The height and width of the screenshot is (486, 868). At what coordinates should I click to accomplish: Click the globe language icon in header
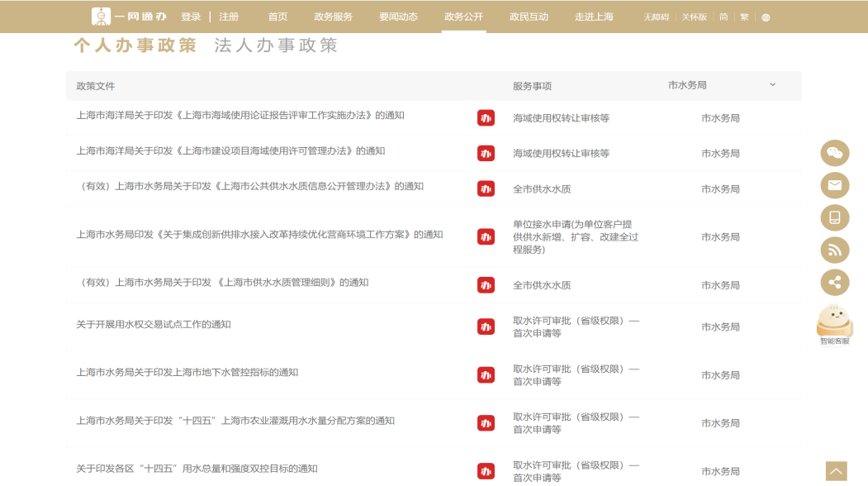(x=766, y=17)
